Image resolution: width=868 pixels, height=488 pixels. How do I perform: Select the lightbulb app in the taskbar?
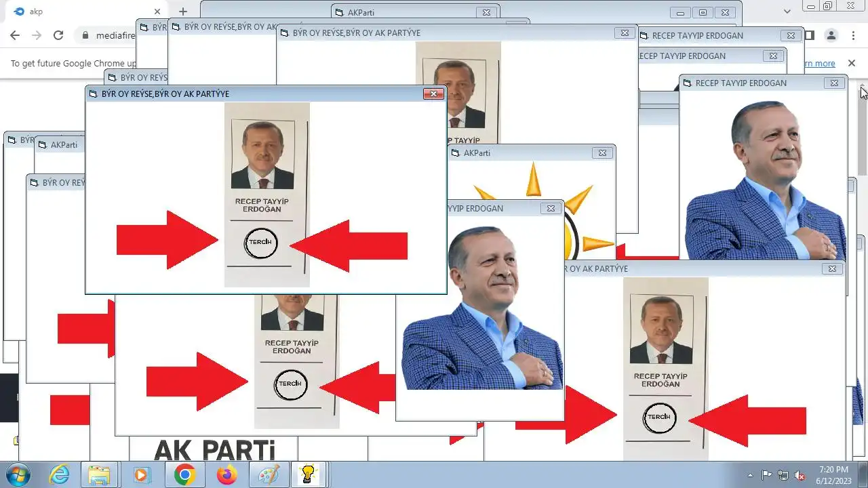pos(309,475)
